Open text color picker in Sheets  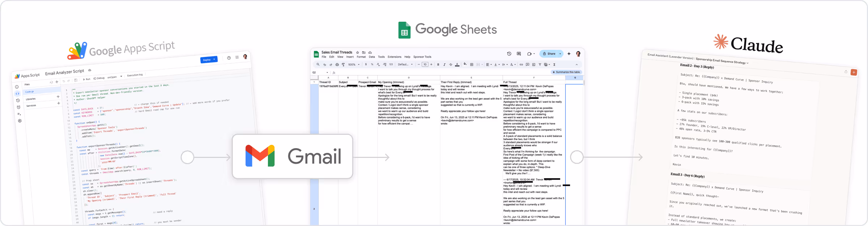point(457,64)
